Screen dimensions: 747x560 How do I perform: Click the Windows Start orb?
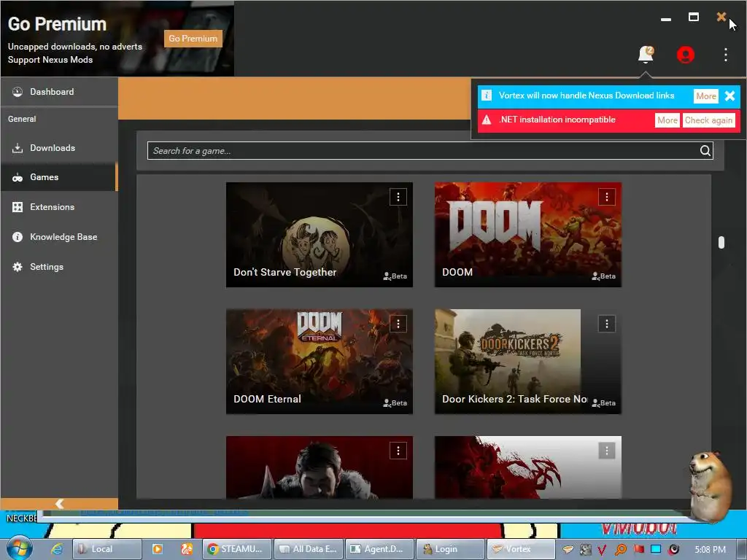tap(19, 548)
